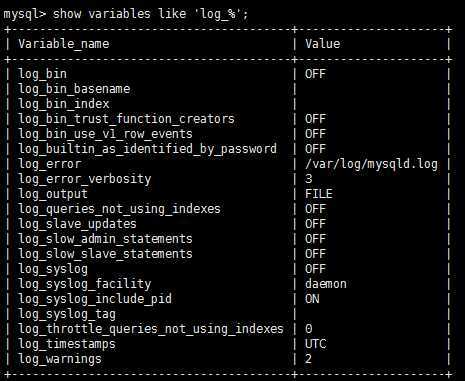
Task: Click the log_error_verbosity value 3
Action: point(309,179)
